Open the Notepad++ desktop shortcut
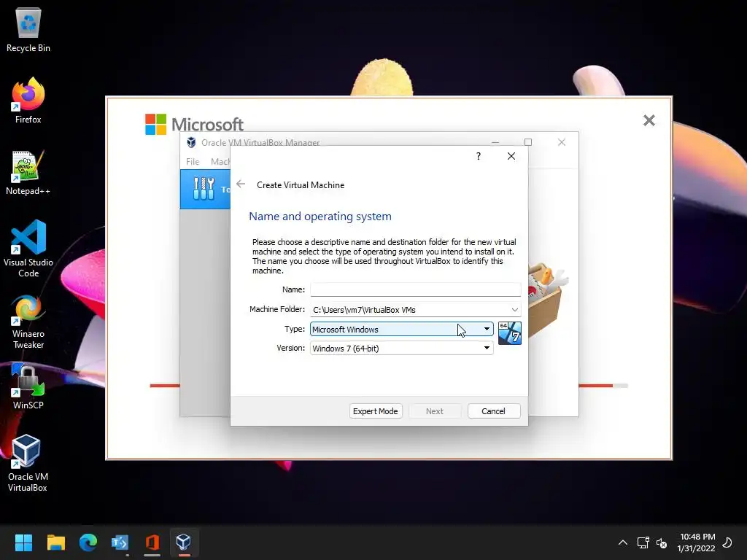This screenshot has width=747, height=560. tap(28, 172)
